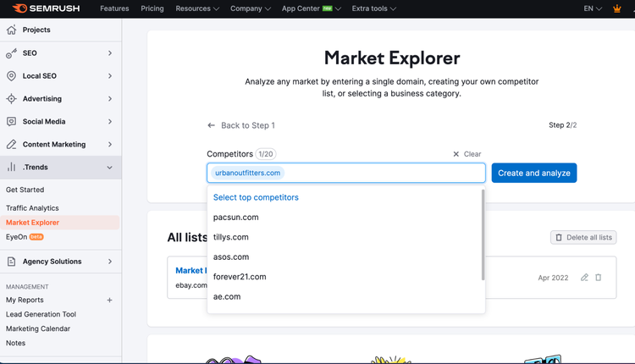Click the SEO key icon
Viewport: 635px width, 364px height.
[x=11, y=53]
